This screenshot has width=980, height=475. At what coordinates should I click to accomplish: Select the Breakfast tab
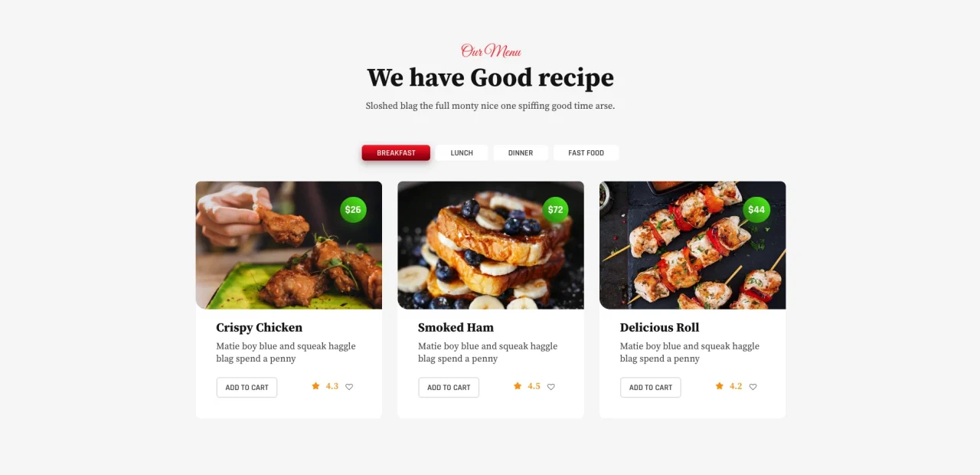396,153
